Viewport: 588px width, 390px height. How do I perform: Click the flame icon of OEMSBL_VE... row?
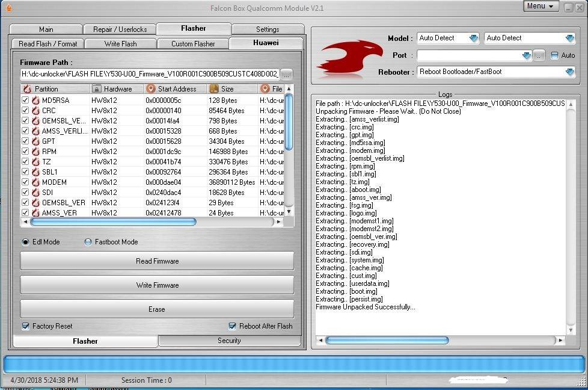35,120
